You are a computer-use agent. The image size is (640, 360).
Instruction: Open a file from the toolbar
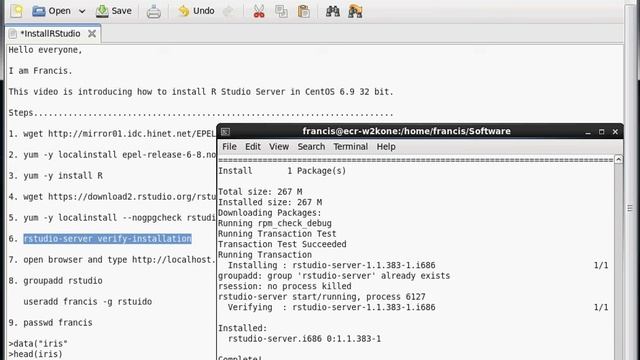tap(51, 11)
